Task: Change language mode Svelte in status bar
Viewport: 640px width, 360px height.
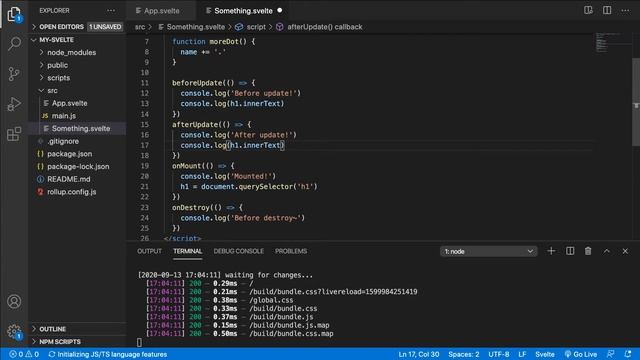Action: coord(544,354)
